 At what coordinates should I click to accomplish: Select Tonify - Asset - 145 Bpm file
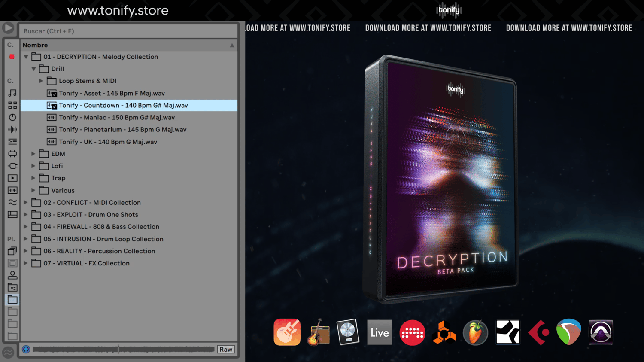[129, 93]
